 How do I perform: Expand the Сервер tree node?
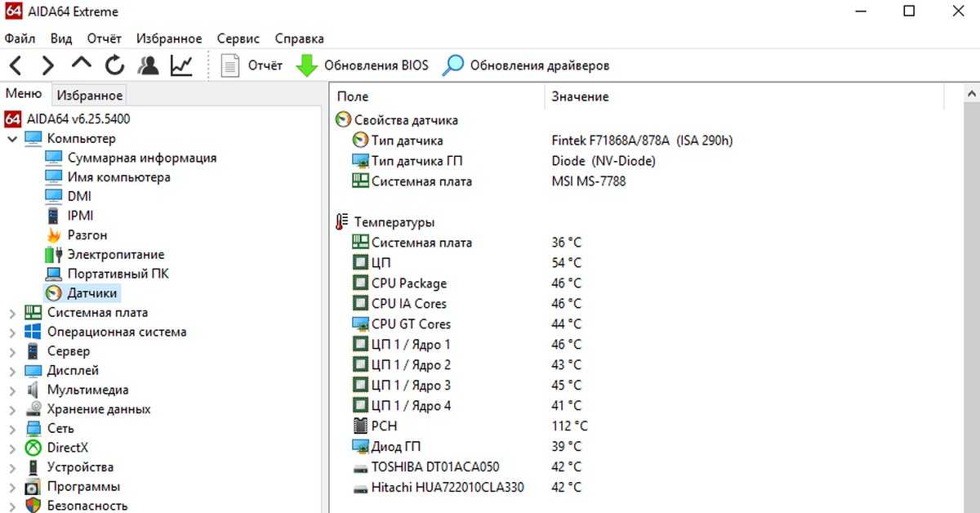[11, 351]
